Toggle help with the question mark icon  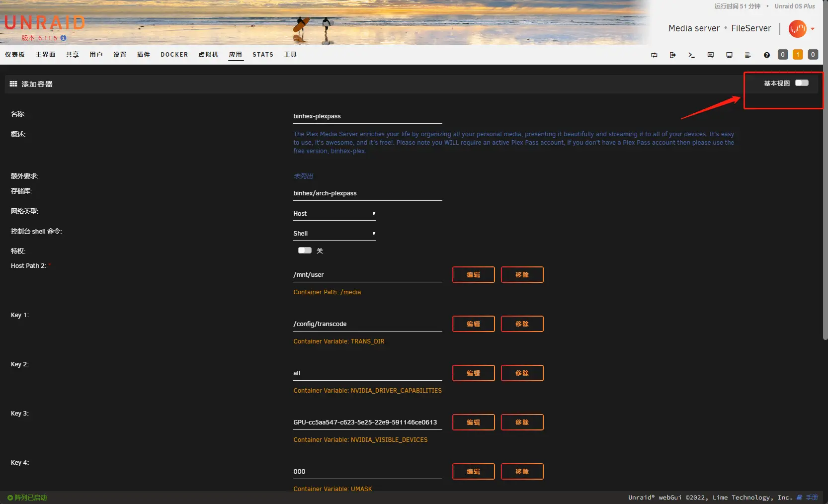click(766, 55)
